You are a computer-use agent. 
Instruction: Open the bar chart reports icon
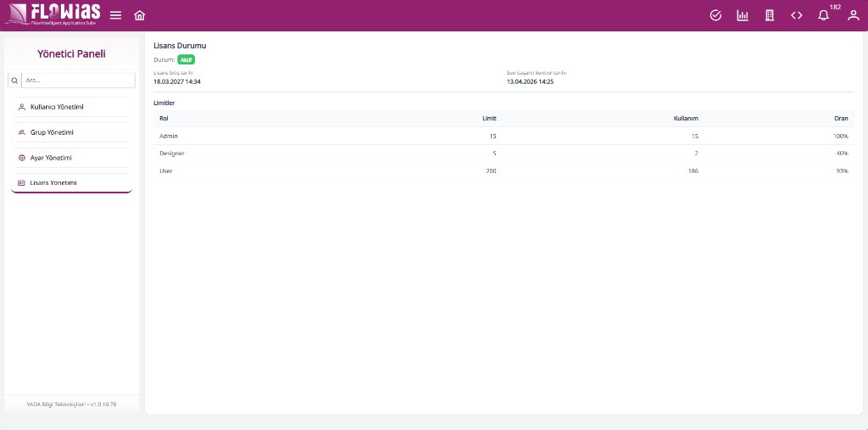click(x=743, y=15)
